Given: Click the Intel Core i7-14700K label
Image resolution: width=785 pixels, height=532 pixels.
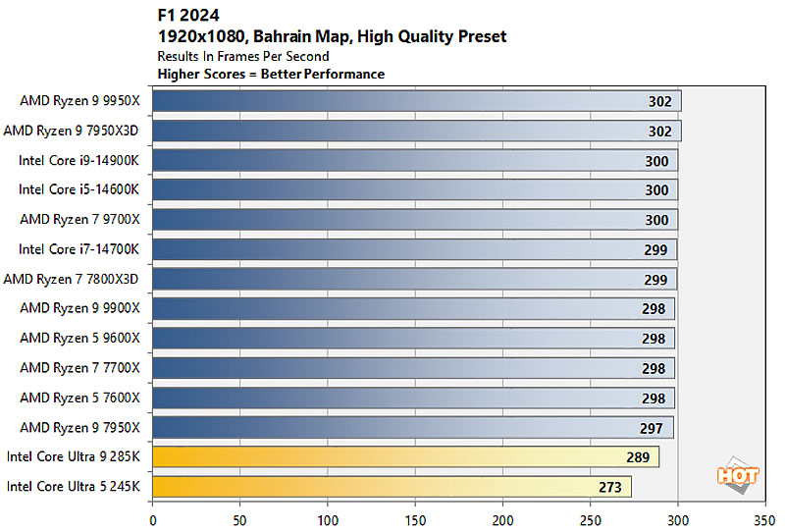Looking at the screenshot, I should [79, 249].
